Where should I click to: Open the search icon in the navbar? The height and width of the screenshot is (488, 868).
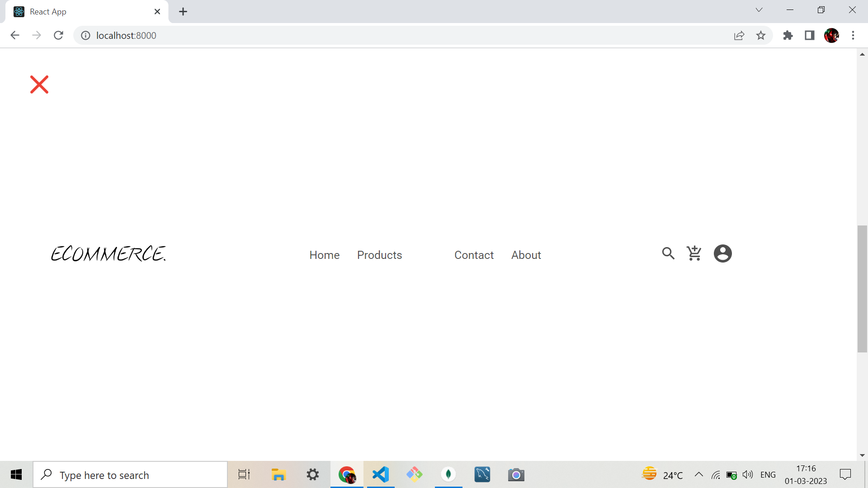tap(668, 253)
